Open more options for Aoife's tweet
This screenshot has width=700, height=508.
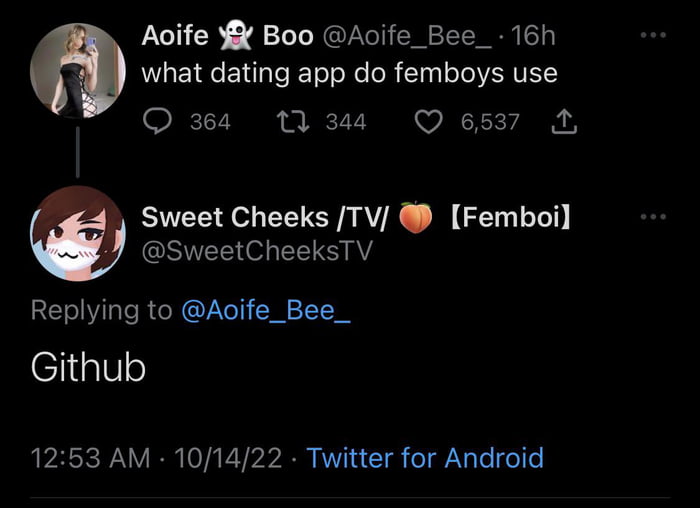coord(652,35)
